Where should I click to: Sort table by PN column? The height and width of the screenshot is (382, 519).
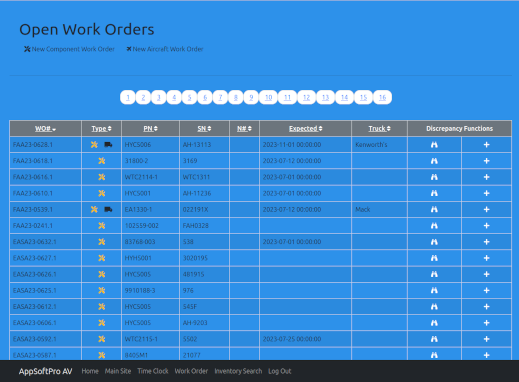click(150, 129)
